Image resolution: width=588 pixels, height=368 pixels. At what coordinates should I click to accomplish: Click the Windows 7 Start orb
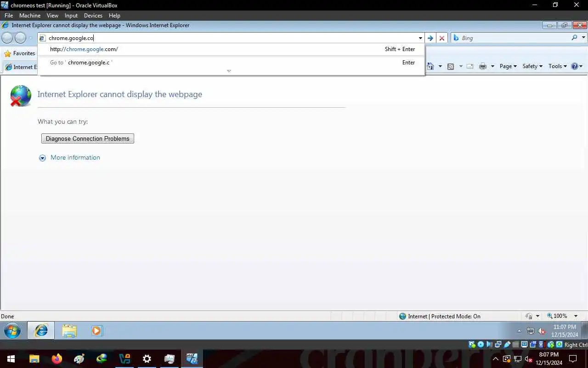(12, 331)
